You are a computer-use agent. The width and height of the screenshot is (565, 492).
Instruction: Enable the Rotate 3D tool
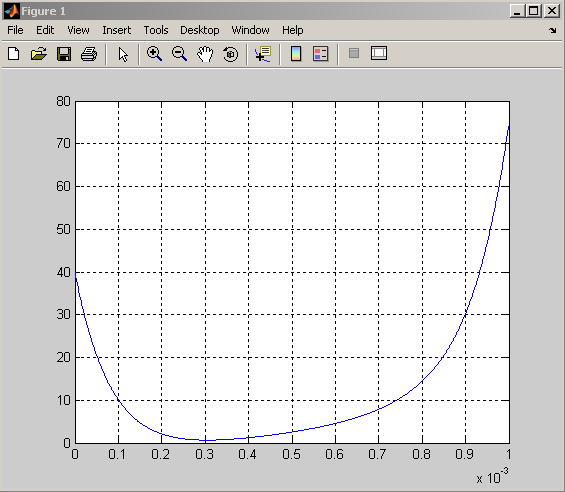pos(230,54)
